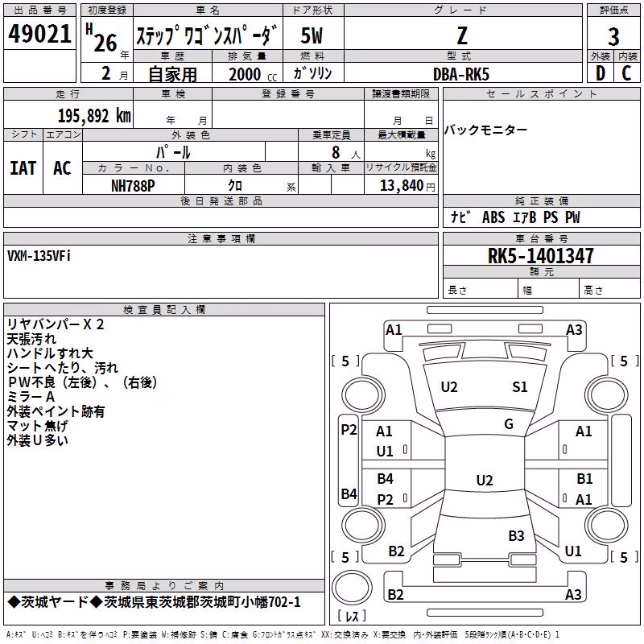Image resolution: width=644 pixels, height=644 pixels.
Task: Click the inspector note シートへたり、汚れ
Action: coord(63,368)
